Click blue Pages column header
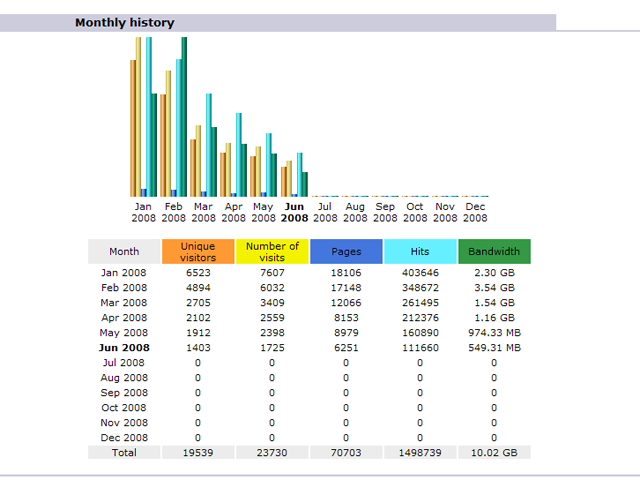This screenshot has height=480, width=640. click(x=346, y=251)
